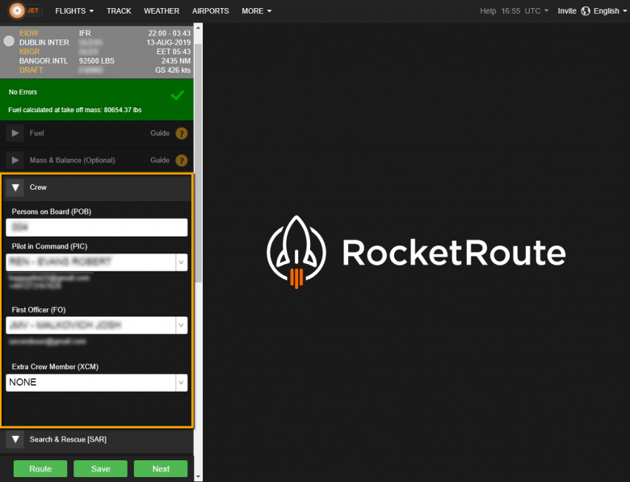Image resolution: width=630 pixels, height=482 pixels.
Task: Open the FLIGHTS menu
Action: [x=74, y=11]
